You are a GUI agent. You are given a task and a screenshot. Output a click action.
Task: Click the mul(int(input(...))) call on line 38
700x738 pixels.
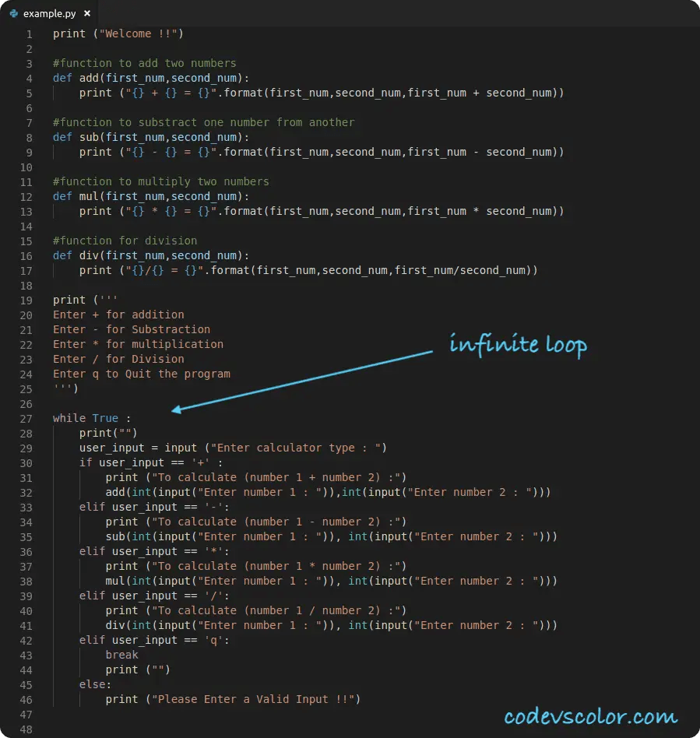[332, 581]
